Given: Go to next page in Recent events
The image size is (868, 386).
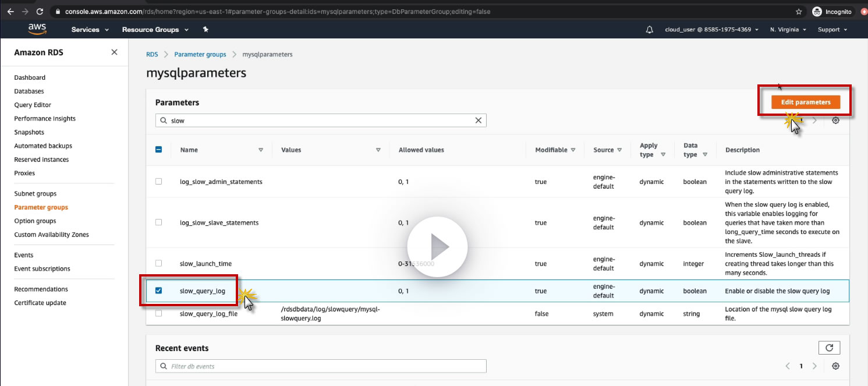Looking at the screenshot, I should (x=815, y=366).
